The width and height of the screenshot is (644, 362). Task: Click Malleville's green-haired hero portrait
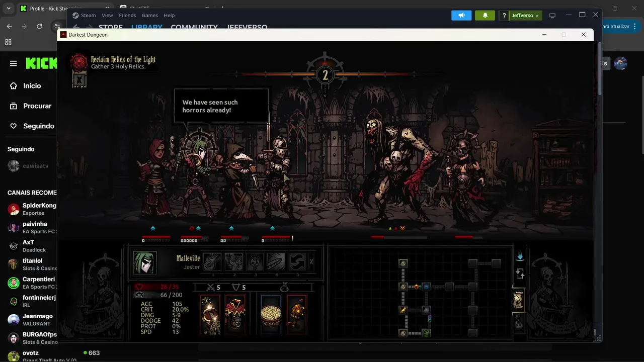145,262
